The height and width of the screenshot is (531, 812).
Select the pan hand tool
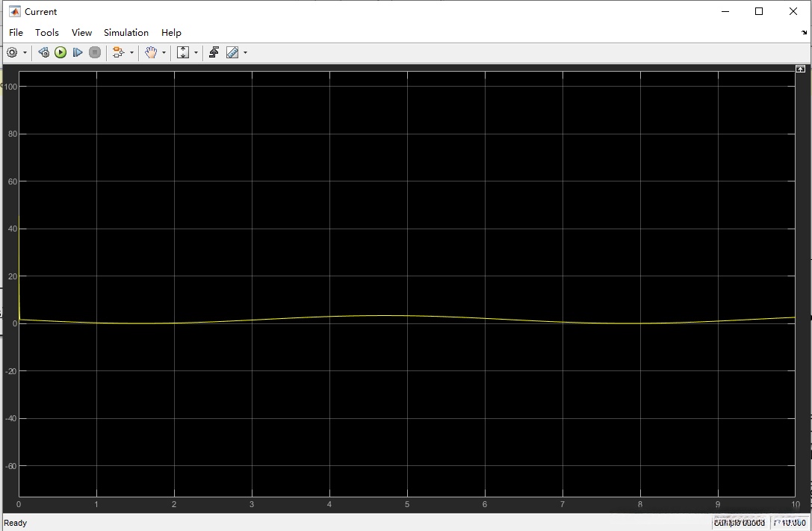[151, 52]
